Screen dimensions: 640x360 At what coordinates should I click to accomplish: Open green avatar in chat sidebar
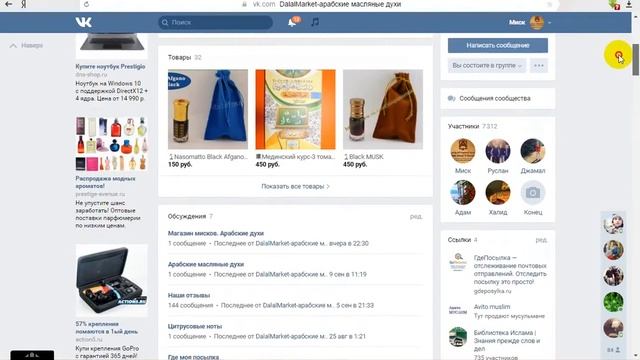[x=613, y=302]
